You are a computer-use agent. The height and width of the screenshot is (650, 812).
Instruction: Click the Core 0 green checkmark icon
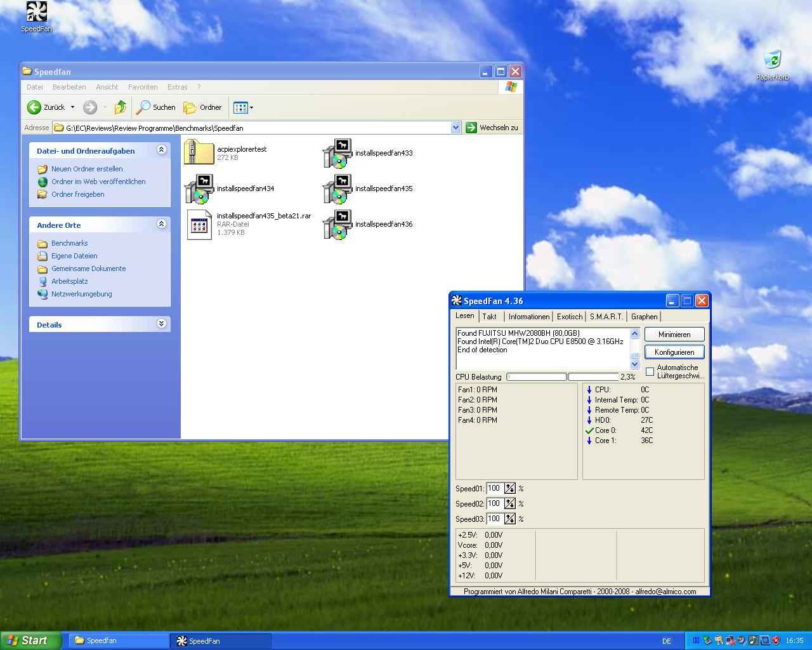589,430
